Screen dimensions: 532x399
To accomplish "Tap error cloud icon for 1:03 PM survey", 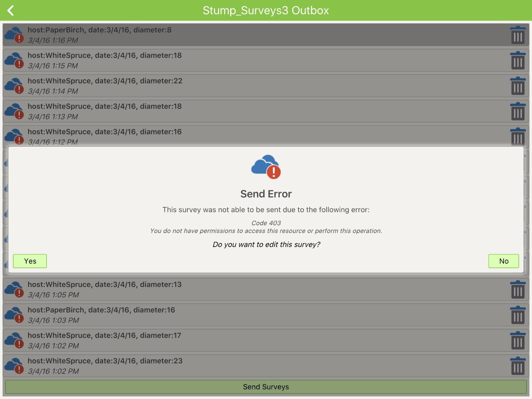I will [x=14, y=315].
